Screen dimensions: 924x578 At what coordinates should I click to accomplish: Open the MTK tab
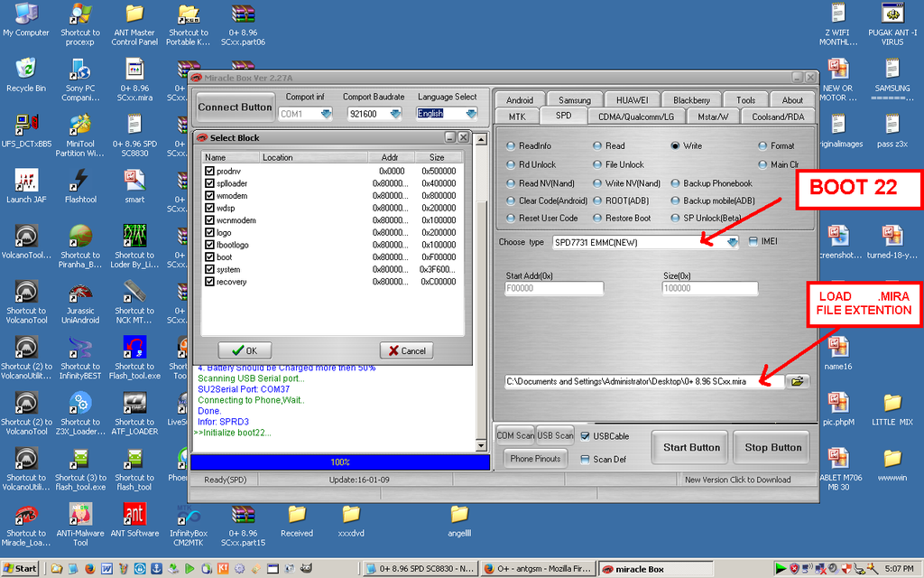point(517,117)
